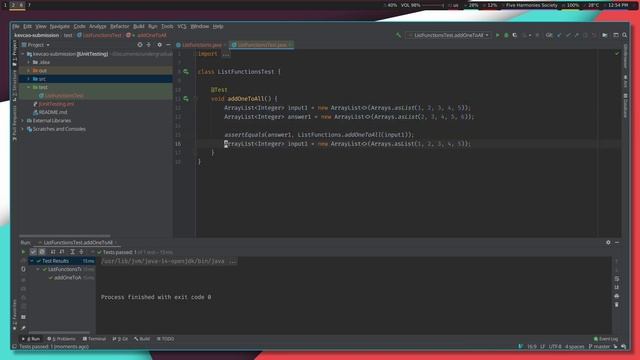Open the Problems tool window tab
Viewport: 640px width, 360px height.
click(61, 339)
